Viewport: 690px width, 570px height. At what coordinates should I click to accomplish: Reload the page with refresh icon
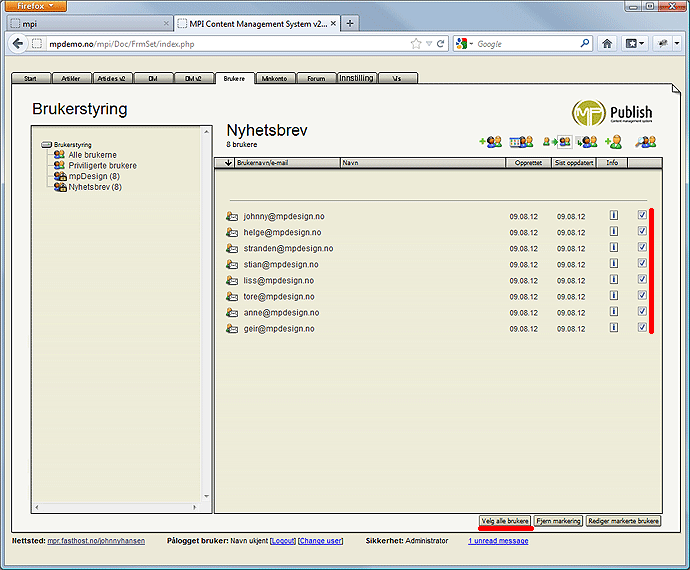(440, 44)
